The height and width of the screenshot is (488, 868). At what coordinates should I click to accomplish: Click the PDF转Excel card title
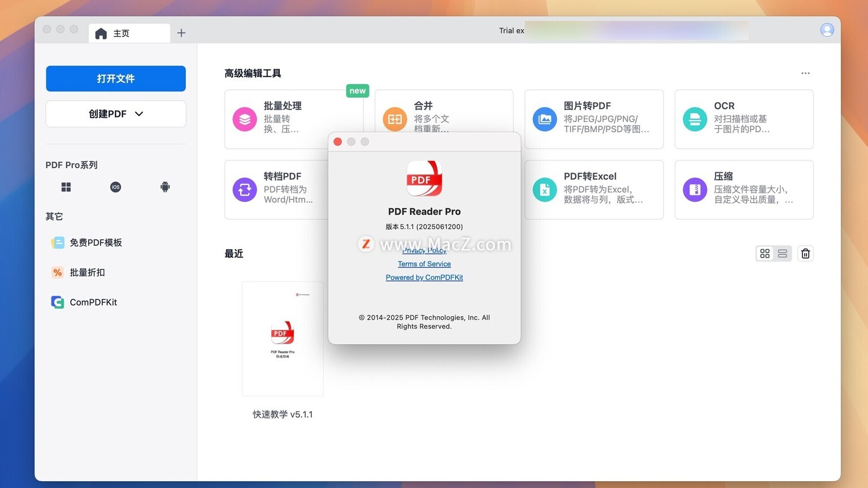point(590,177)
